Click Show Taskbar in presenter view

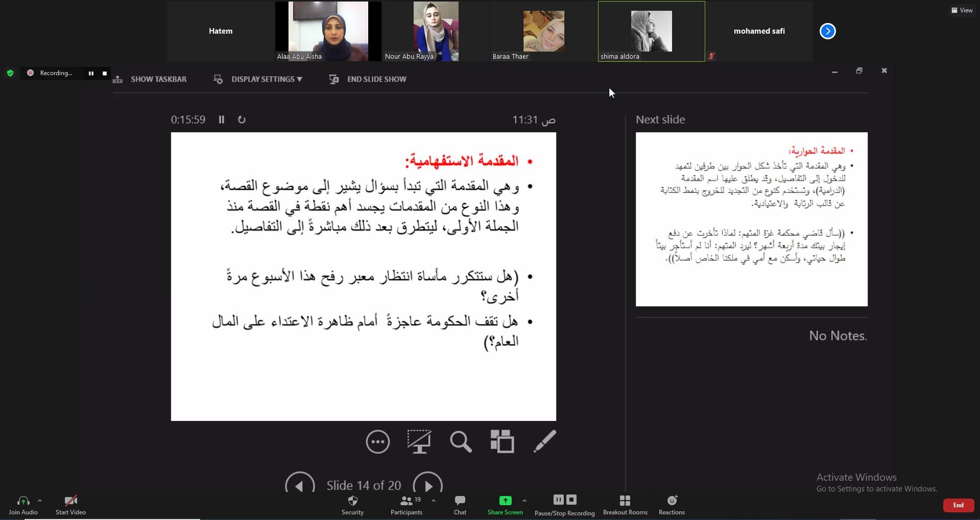(150, 79)
